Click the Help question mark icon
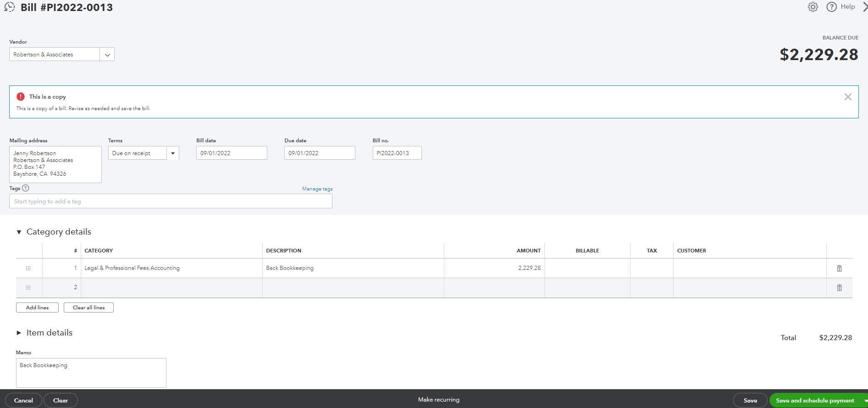Image resolution: width=868 pixels, height=408 pixels. pyautogui.click(x=831, y=7)
